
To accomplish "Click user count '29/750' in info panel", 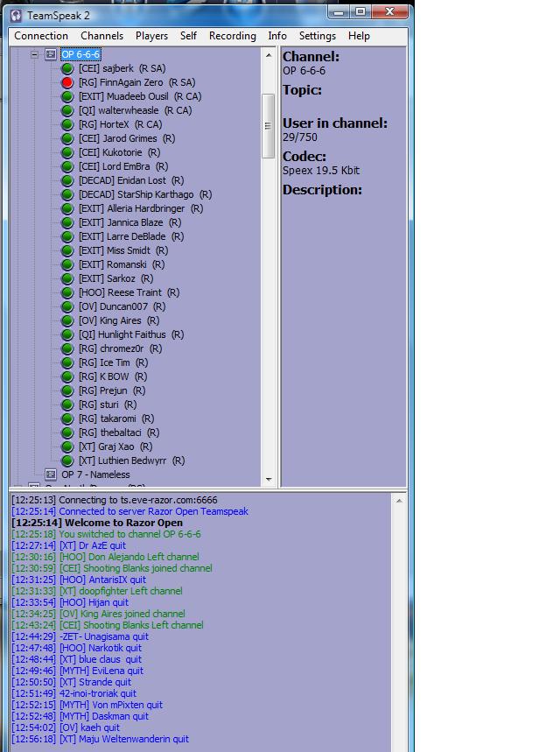I will (299, 137).
